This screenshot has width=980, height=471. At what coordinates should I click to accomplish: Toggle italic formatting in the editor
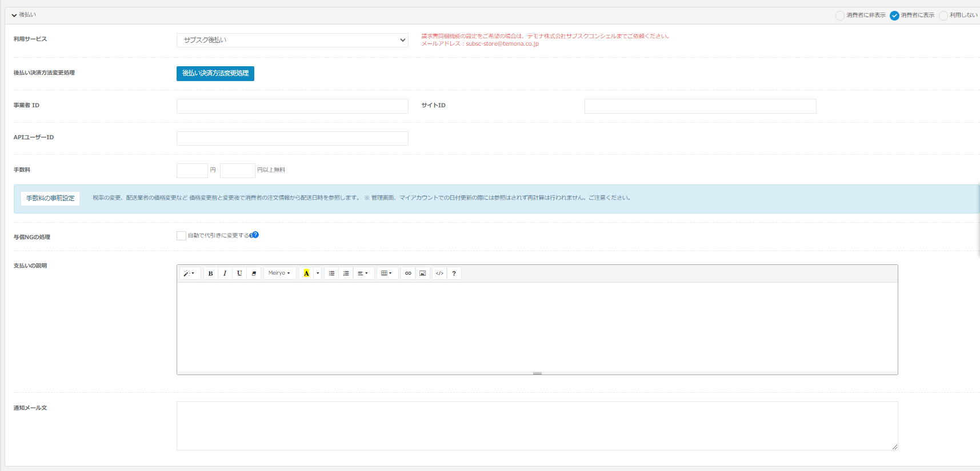225,273
